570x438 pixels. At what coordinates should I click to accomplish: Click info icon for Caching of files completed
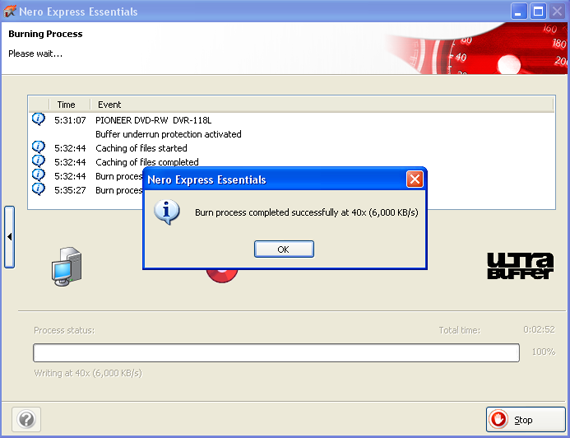[39, 161]
